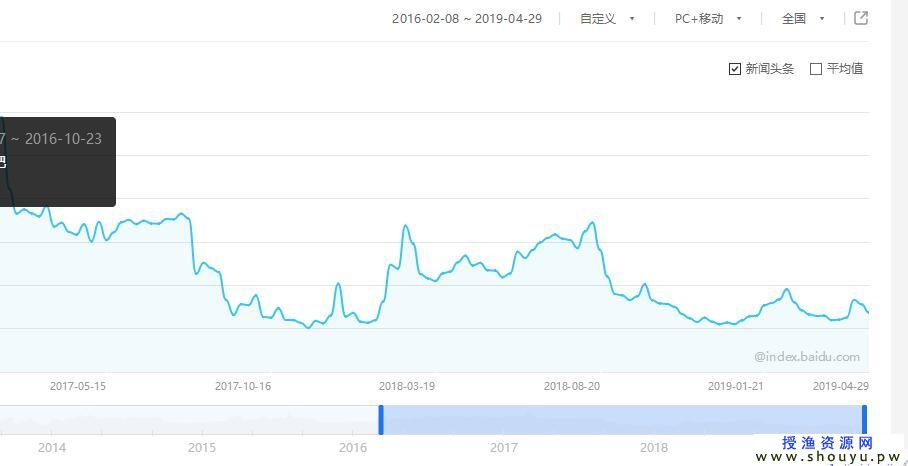Click the 2014 label in the overview timeline
Image resolution: width=908 pixels, height=466 pixels.
[52, 447]
